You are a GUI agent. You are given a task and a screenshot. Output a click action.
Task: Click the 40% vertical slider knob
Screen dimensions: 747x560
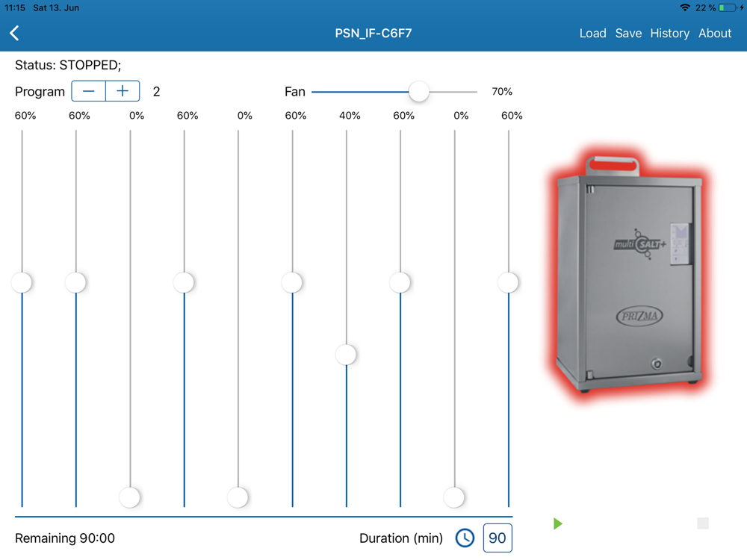pos(346,355)
